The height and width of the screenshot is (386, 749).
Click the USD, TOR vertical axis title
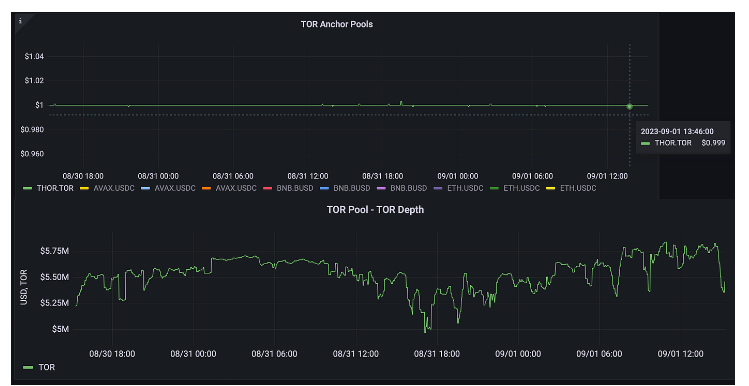pyautogui.click(x=24, y=287)
